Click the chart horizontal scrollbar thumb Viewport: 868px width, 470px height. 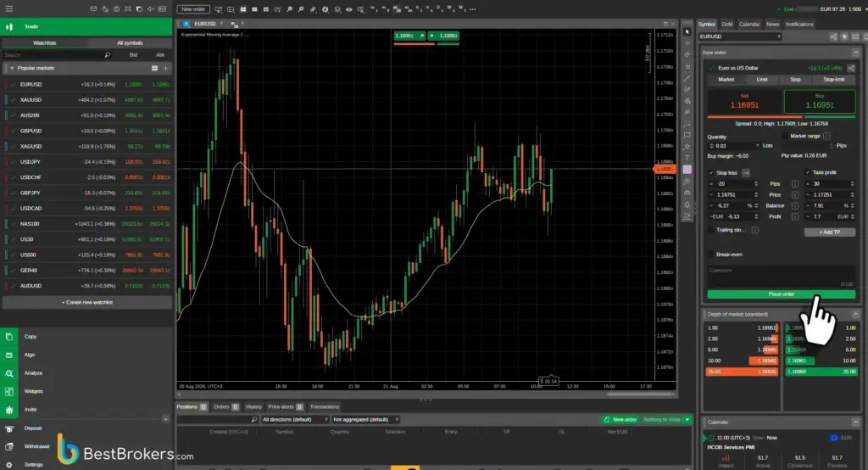click(641, 394)
